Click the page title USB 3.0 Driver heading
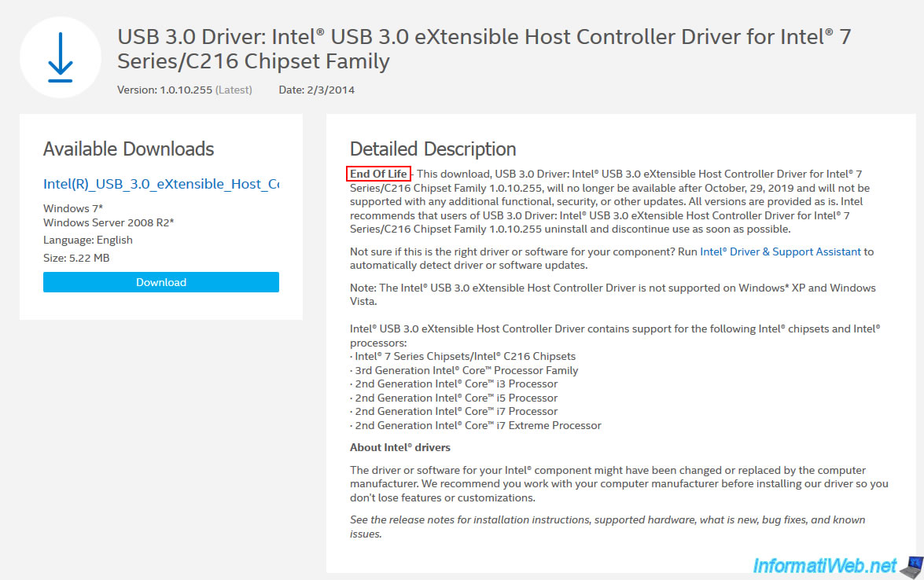 [484, 49]
